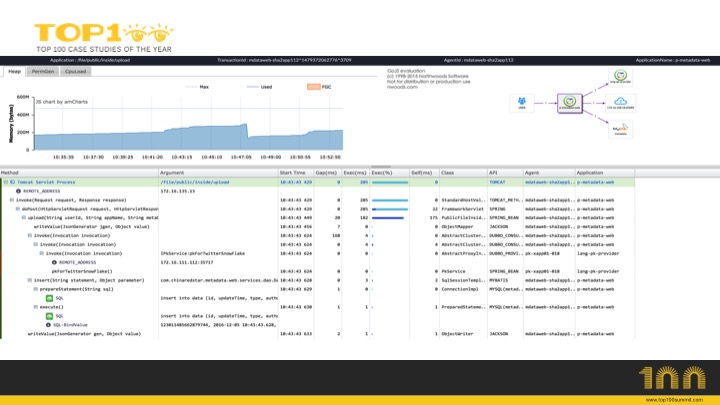Click the SQL-BindValue label
720x405 pixels.
[70, 325]
